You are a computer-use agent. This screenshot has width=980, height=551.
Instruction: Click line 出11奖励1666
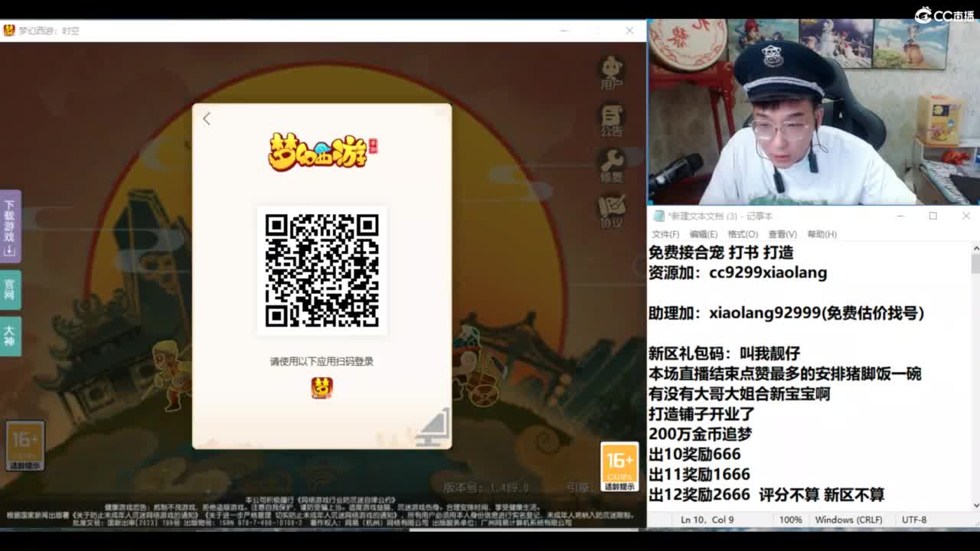pos(699,474)
